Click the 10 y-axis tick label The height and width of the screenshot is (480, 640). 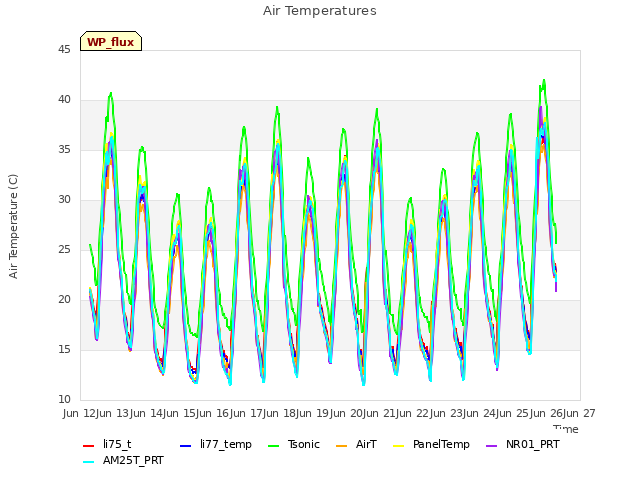click(x=64, y=400)
